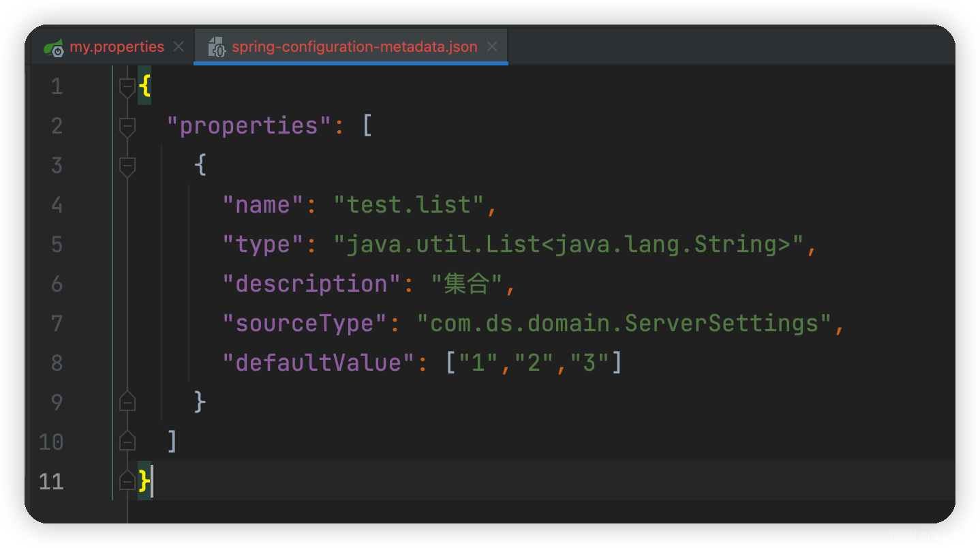The image size is (980, 548).
Task: Click the fold end marker on line 9
Action: point(127,402)
